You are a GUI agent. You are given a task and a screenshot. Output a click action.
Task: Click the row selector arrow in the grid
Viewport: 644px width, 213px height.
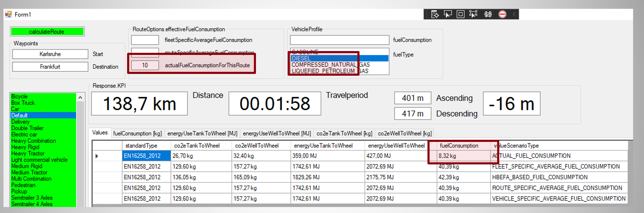97,156
